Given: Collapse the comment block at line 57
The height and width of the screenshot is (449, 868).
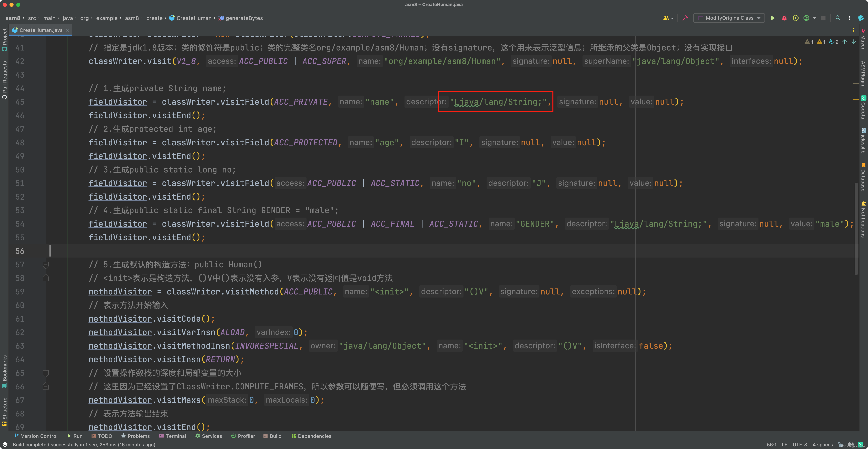Looking at the screenshot, I should pos(46,265).
